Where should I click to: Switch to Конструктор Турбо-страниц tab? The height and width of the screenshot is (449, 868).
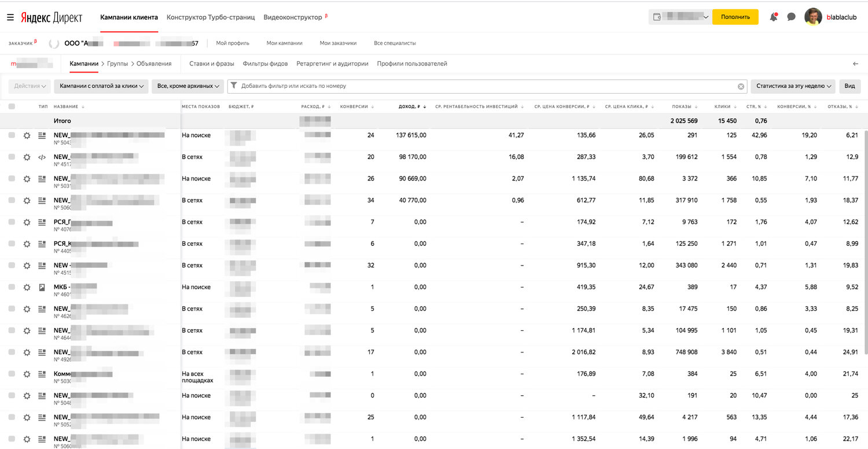(211, 17)
